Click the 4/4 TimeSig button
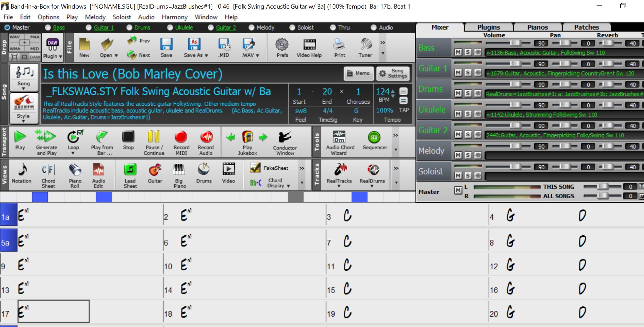644x327 pixels. point(327,111)
